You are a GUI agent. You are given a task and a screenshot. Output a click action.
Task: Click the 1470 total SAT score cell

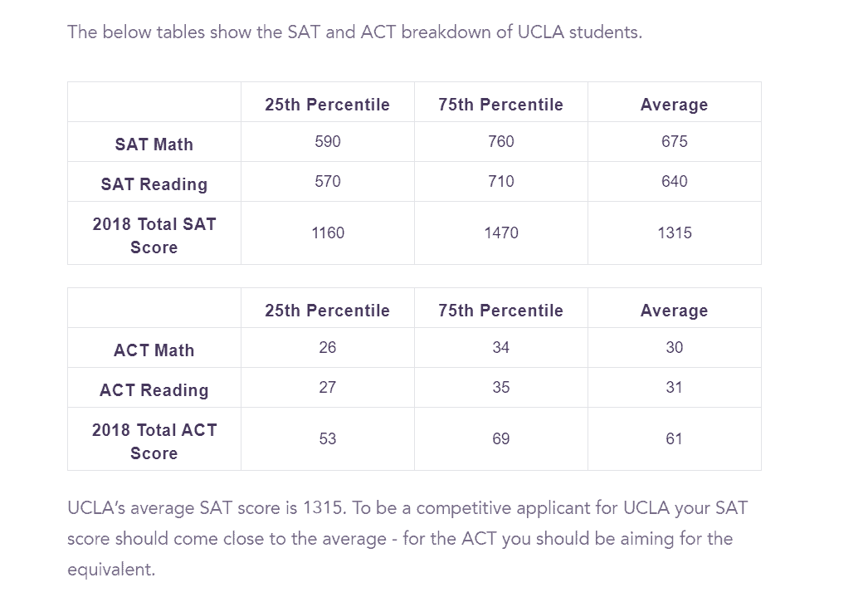(x=501, y=233)
